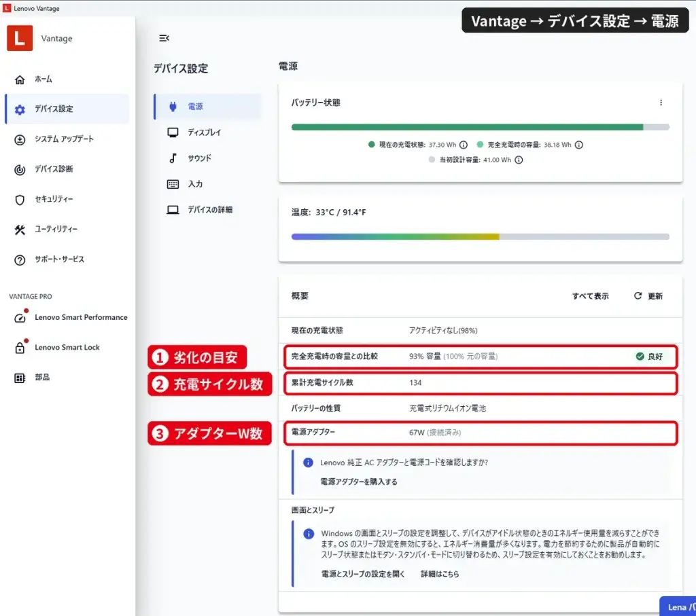Click info icon next to 完全充電時の容量 38.18 Wh

(579, 145)
